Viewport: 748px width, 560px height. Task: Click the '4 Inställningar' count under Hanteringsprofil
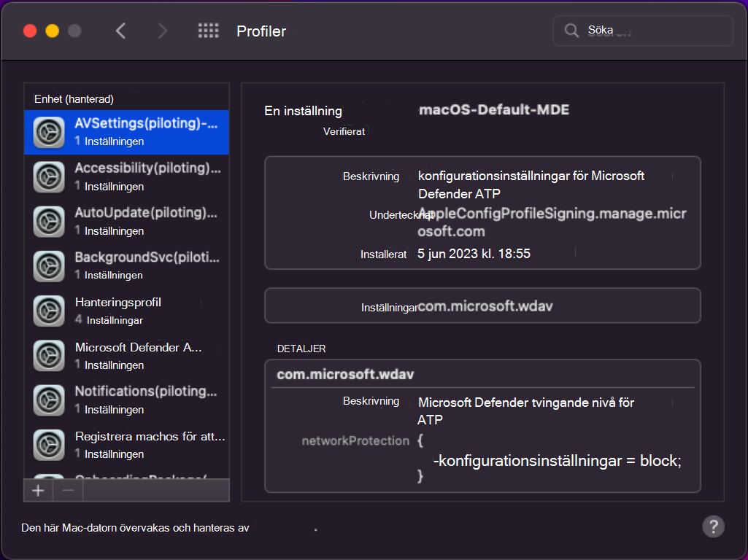[109, 320]
